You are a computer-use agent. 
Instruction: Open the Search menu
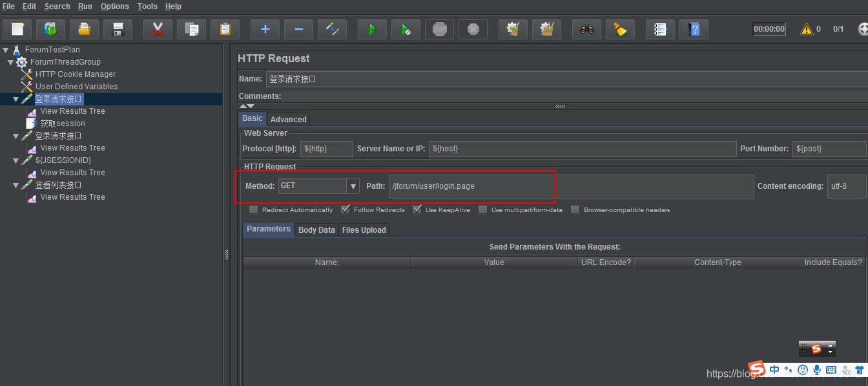tap(57, 6)
